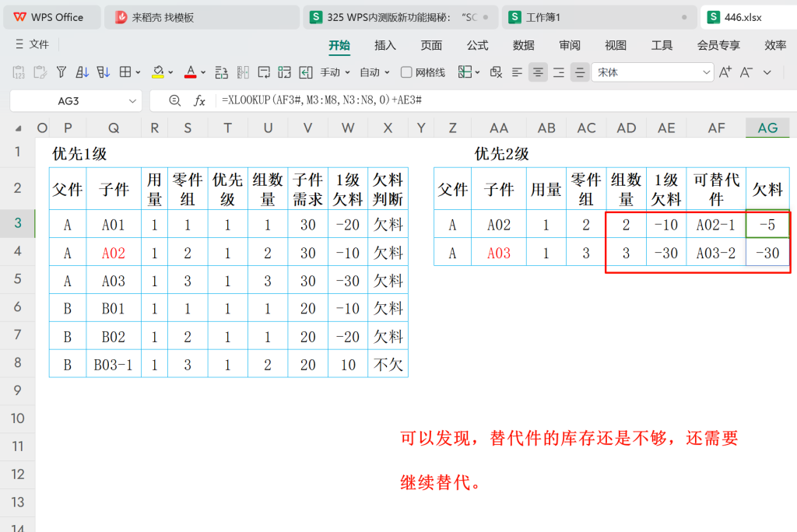Click the sort ascending icon
The image size is (797, 532).
(83, 72)
